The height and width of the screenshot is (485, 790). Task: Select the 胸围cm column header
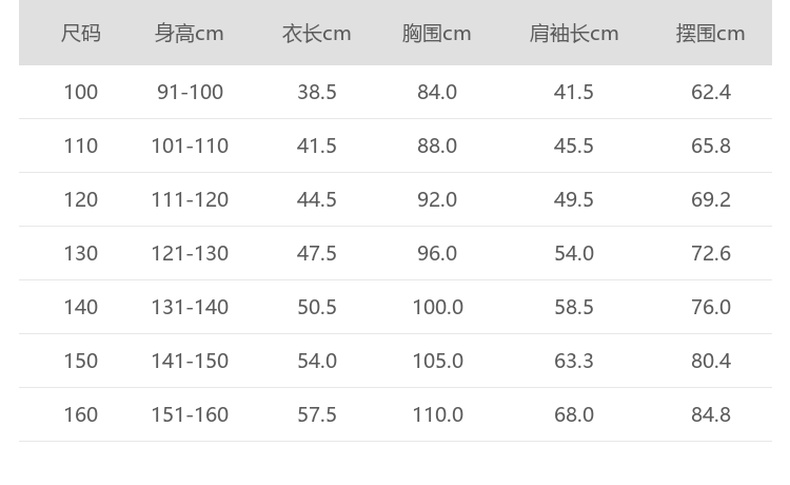coord(436,34)
